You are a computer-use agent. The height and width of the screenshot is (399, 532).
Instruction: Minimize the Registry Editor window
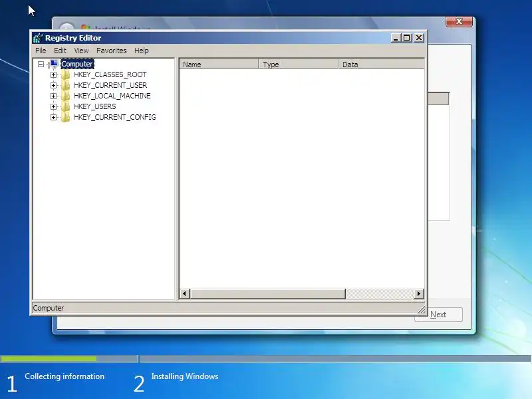click(x=396, y=38)
